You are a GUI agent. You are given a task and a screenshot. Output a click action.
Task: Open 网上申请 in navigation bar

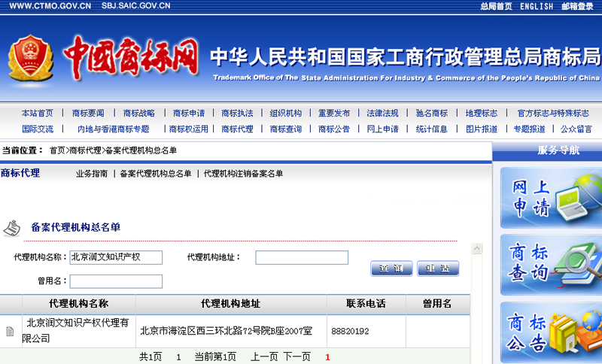382,129
